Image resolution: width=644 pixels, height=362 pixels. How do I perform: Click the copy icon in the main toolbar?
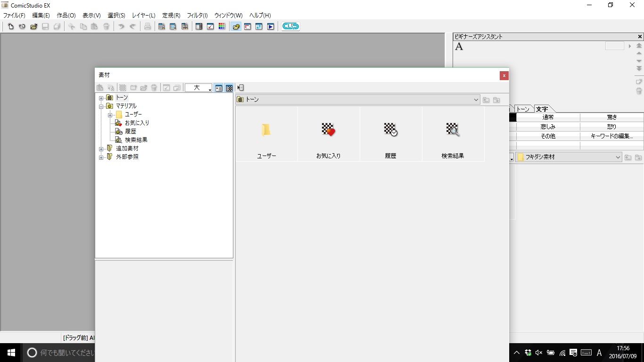click(x=83, y=26)
